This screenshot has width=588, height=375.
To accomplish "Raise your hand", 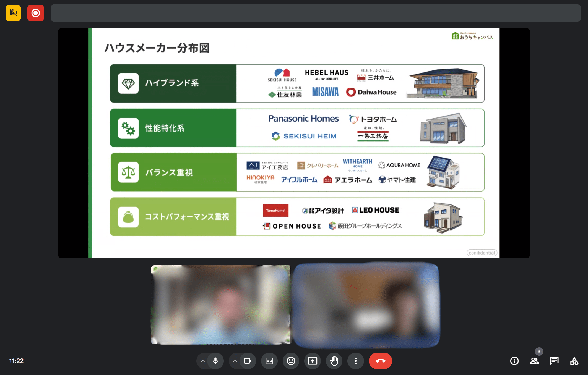I will 334,361.
